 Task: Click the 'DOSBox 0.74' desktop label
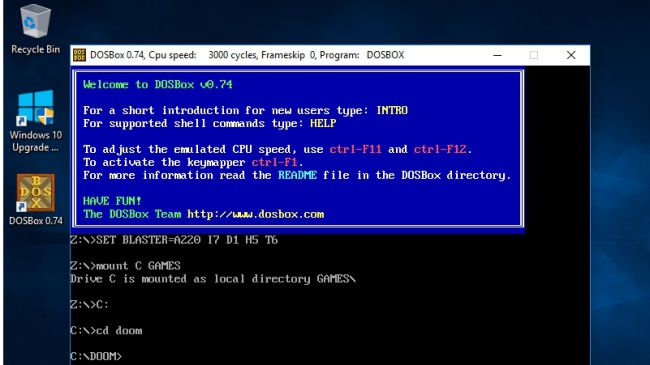pos(36,221)
